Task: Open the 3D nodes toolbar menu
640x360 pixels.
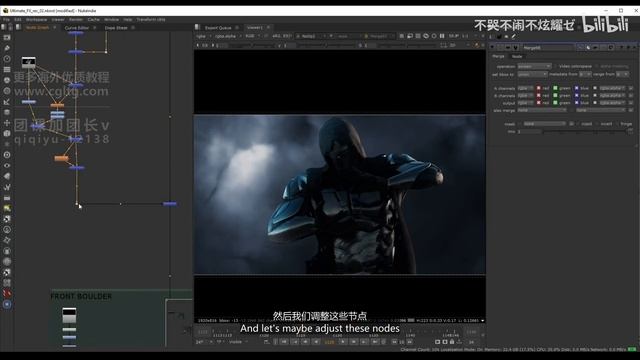Action: [x=7, y=133]
